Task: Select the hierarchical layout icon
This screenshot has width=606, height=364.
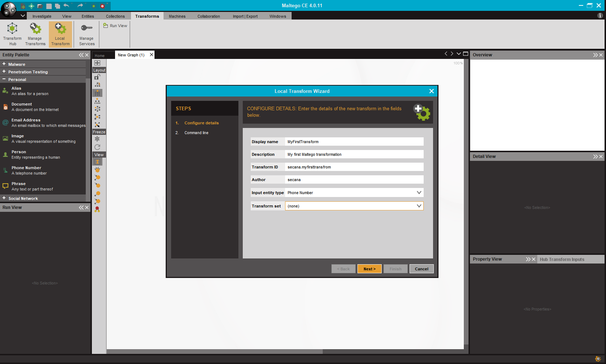Action: (x=97, y=101)
